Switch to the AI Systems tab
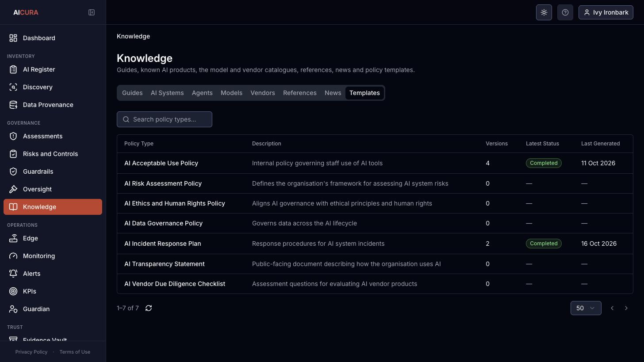The image size is (644, 362). (x=167, y=93)
